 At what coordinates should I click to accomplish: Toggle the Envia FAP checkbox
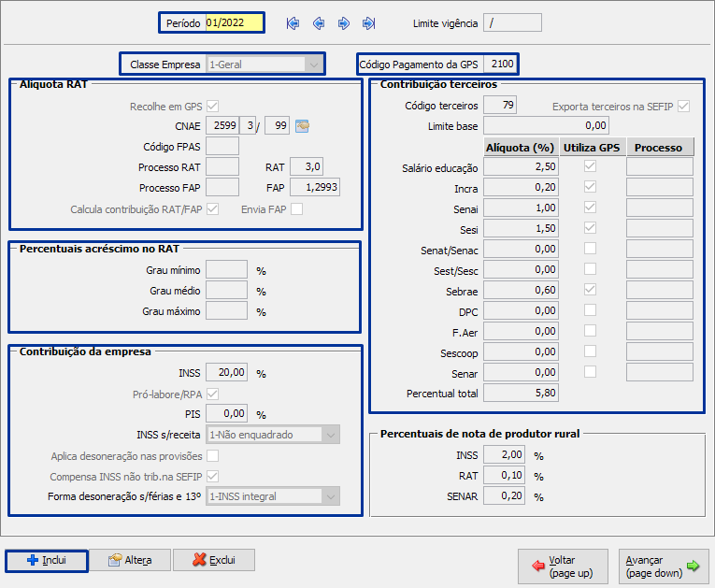[296, 208]
